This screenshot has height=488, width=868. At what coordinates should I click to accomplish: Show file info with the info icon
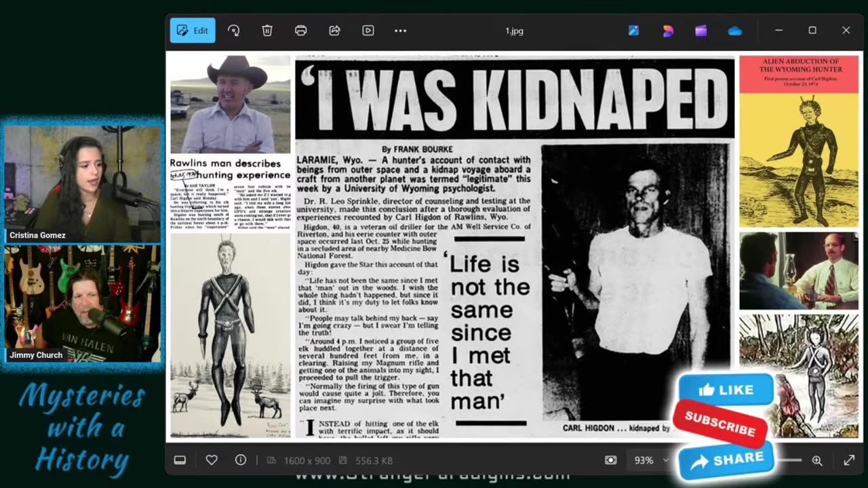tap(241, 460)
